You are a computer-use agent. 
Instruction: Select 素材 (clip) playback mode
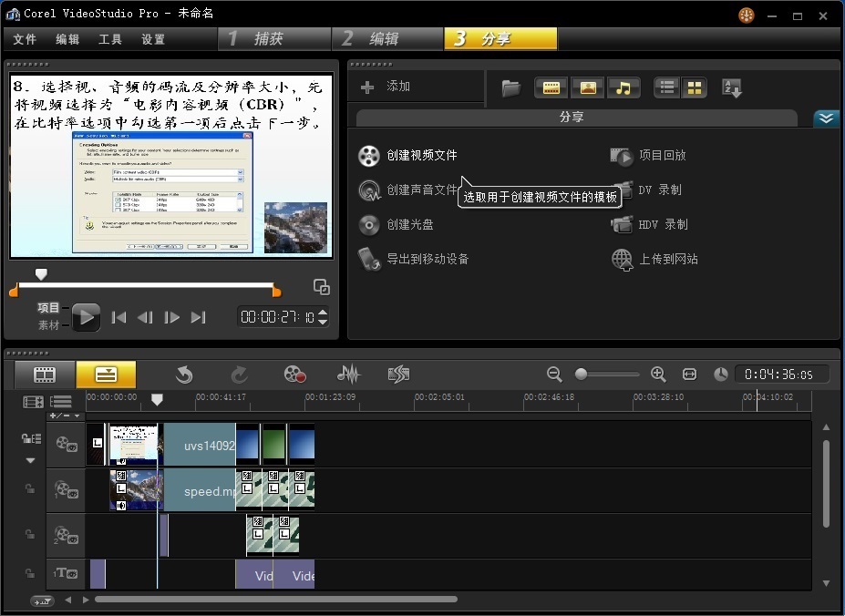point(48,325)
